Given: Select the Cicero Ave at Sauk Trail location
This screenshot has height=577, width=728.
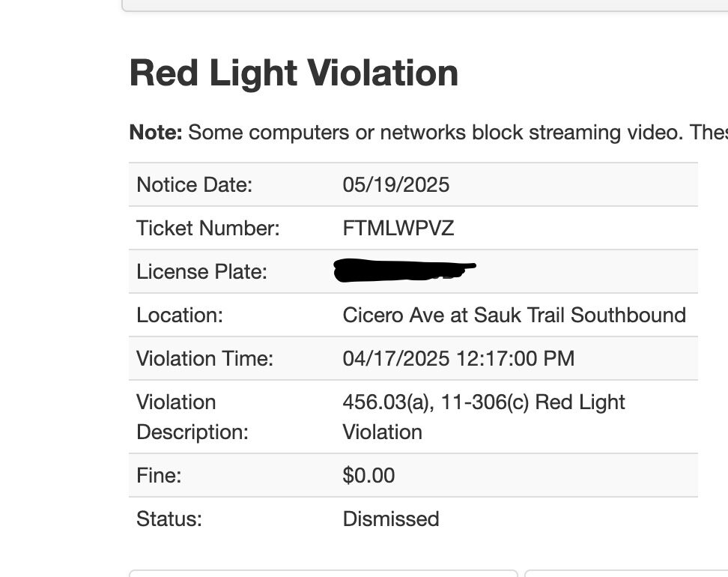Looking at the screenshot, I should click(514, 315).
